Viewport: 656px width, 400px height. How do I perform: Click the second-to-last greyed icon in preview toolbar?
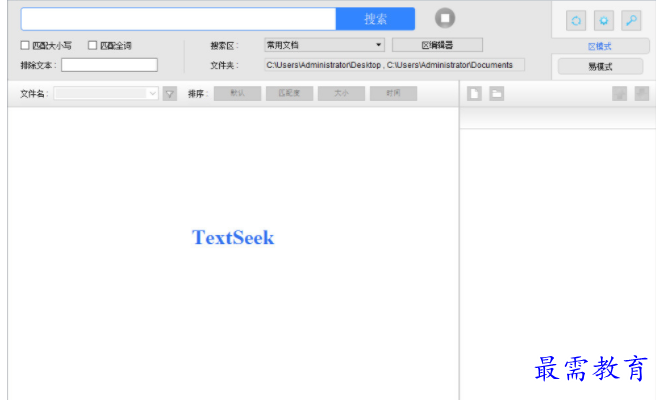pyautogui.click(x=620, y=94)
